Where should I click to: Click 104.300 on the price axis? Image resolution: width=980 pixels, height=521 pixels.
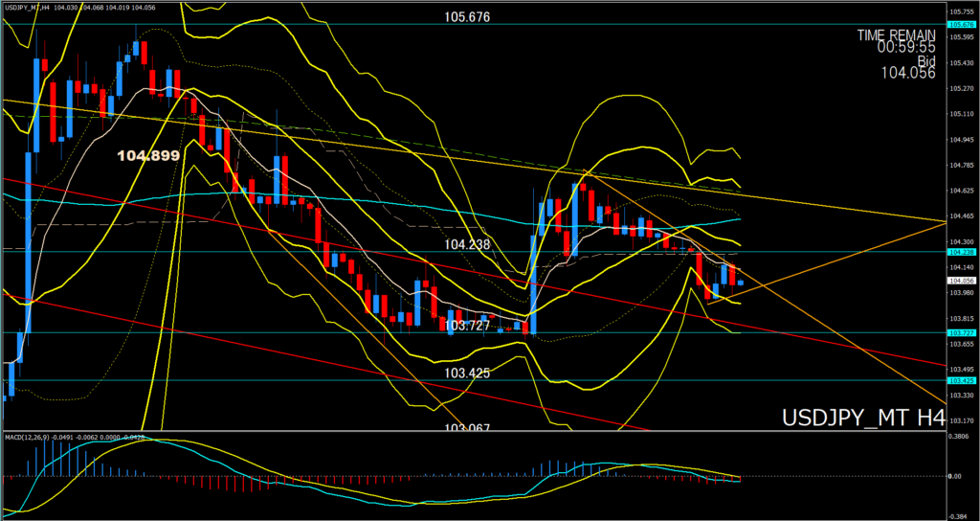tap(960, 241)
